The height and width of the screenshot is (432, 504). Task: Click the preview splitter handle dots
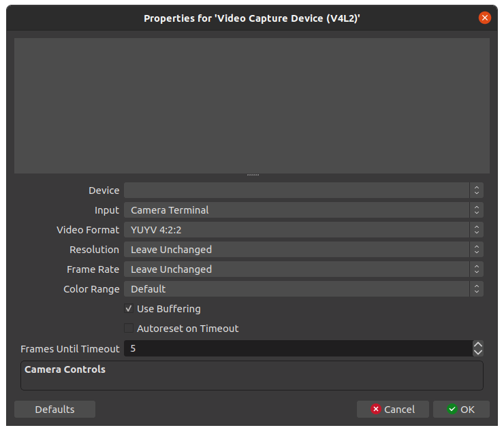(x=252, y=176)
